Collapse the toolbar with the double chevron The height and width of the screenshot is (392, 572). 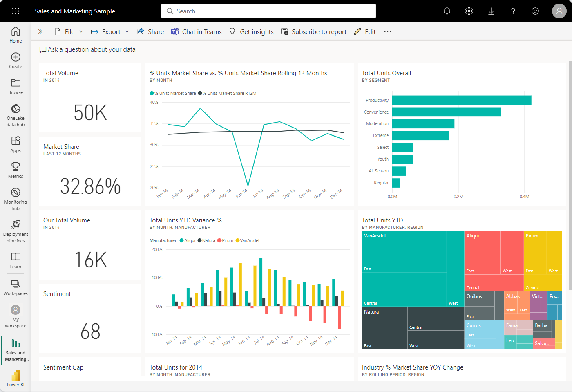point(40,31)
